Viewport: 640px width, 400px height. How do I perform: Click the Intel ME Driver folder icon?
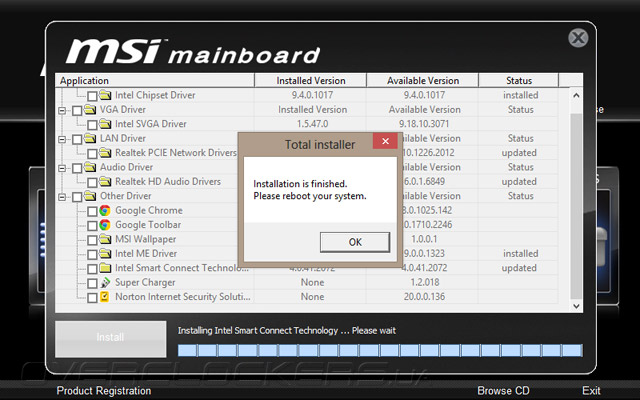pyautogui.click(x=105, y=253)
